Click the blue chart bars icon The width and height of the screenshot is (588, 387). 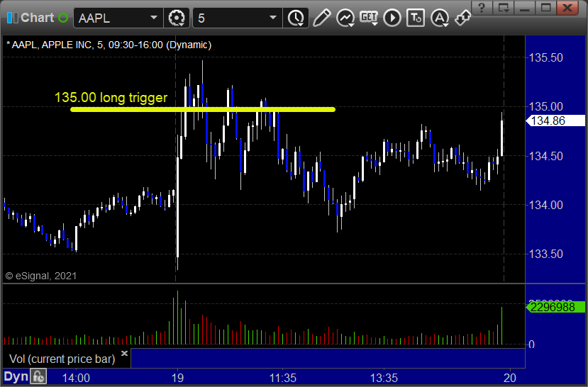(x=12, y=18)
